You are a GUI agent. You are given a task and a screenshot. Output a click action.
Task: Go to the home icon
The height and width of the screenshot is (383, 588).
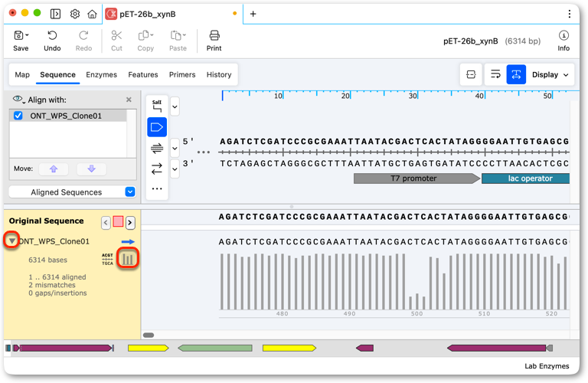click(92, 14)
